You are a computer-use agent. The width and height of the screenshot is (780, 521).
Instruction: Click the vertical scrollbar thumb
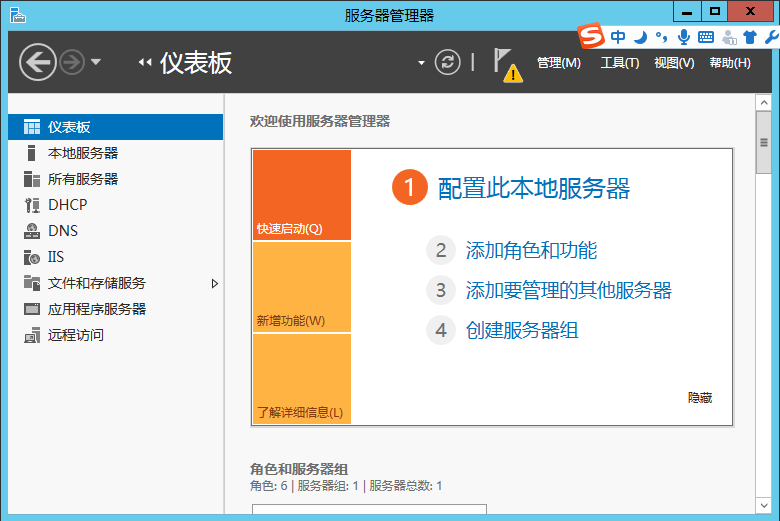tap(764, 142)
